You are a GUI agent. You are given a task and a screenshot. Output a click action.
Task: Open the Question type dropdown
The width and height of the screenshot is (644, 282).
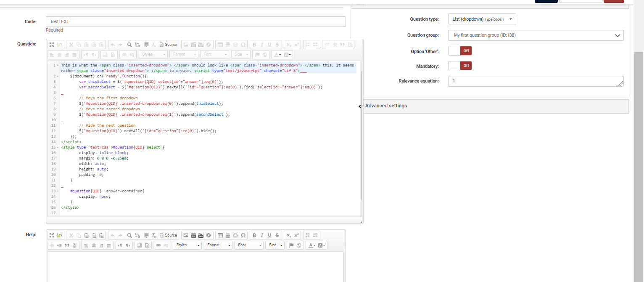pyautogui.click(x=482, y=19)
